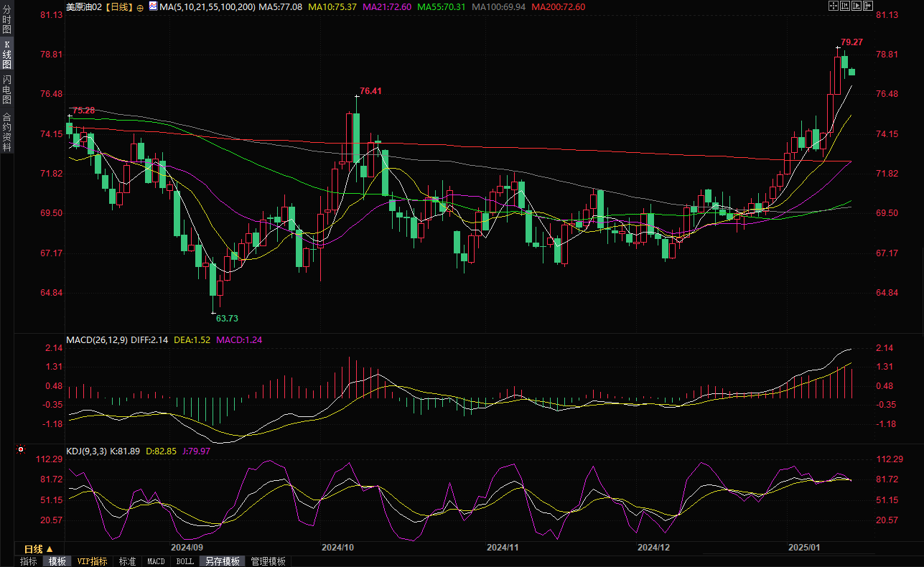Click the 另存模板 button
The image size is (924, 567).
(222, 561)
